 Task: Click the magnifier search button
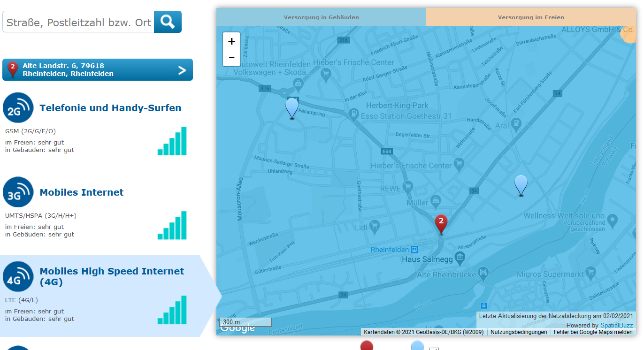point(168,22)
